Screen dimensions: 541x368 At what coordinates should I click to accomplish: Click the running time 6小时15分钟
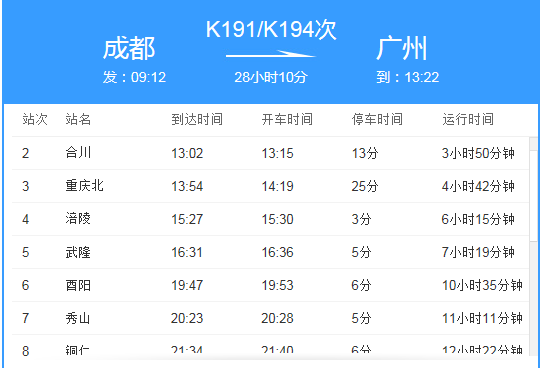(478, 219)
